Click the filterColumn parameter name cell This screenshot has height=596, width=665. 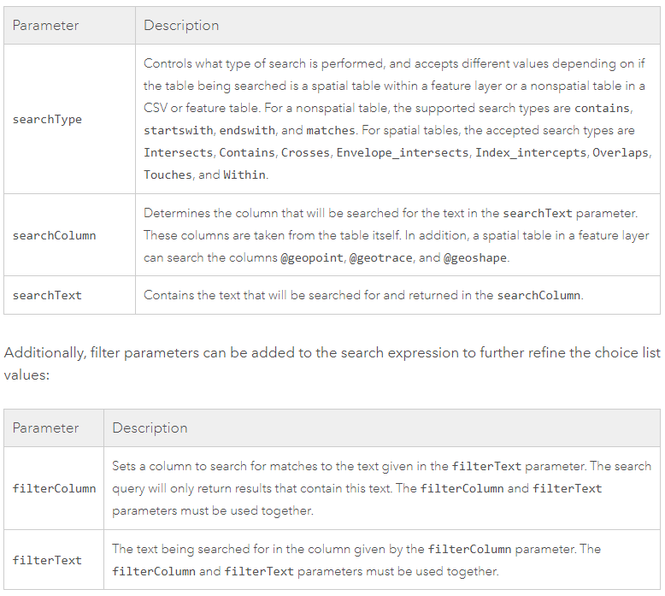pos(54,488)
